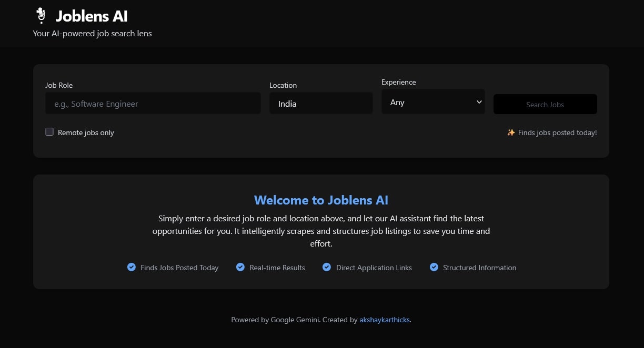Click the 'Joblens AI' header title
Image resolution: width=644 pixels, height=348 pixels.
[x=92, y=16]
